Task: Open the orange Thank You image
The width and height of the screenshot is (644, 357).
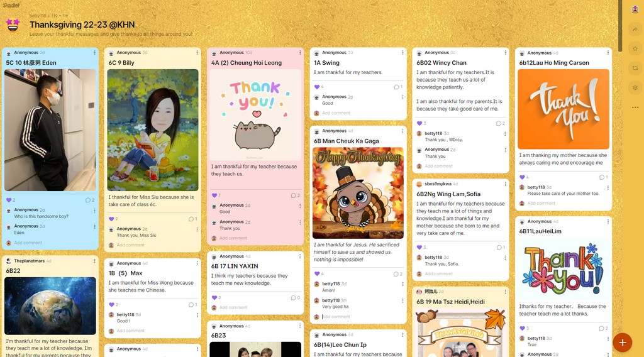Action: (x=563, y=109)
